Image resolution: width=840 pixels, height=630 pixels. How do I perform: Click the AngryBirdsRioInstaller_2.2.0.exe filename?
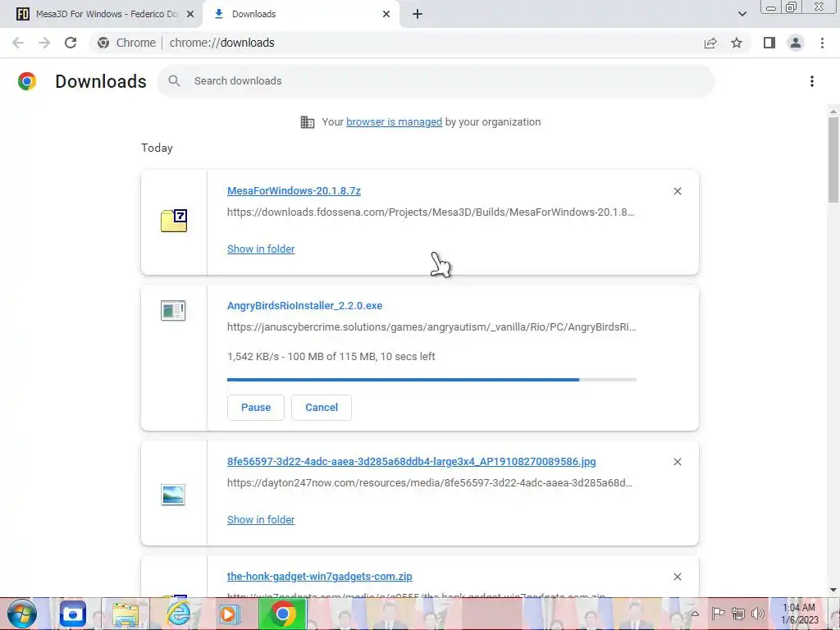(x=304, y=306)
